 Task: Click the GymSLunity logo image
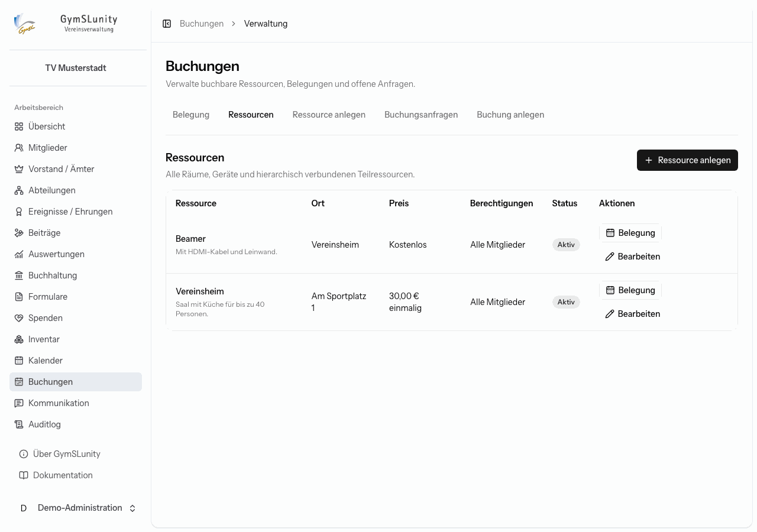coord(25,24)
